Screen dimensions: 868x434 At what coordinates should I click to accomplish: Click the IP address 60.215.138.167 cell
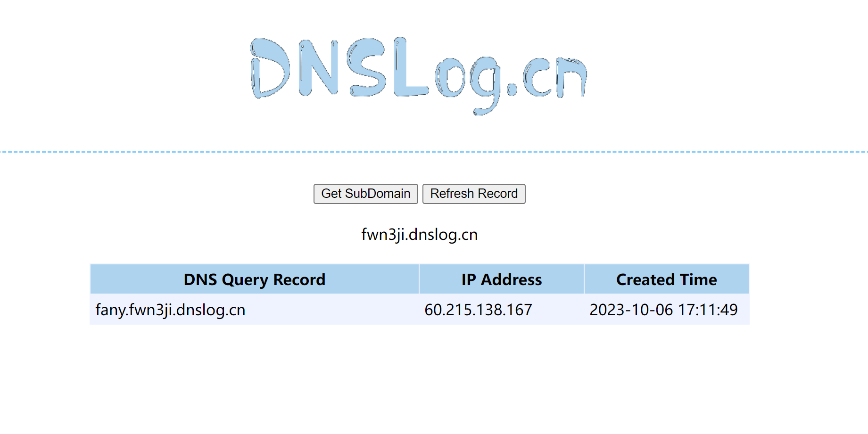coord(478,310)
